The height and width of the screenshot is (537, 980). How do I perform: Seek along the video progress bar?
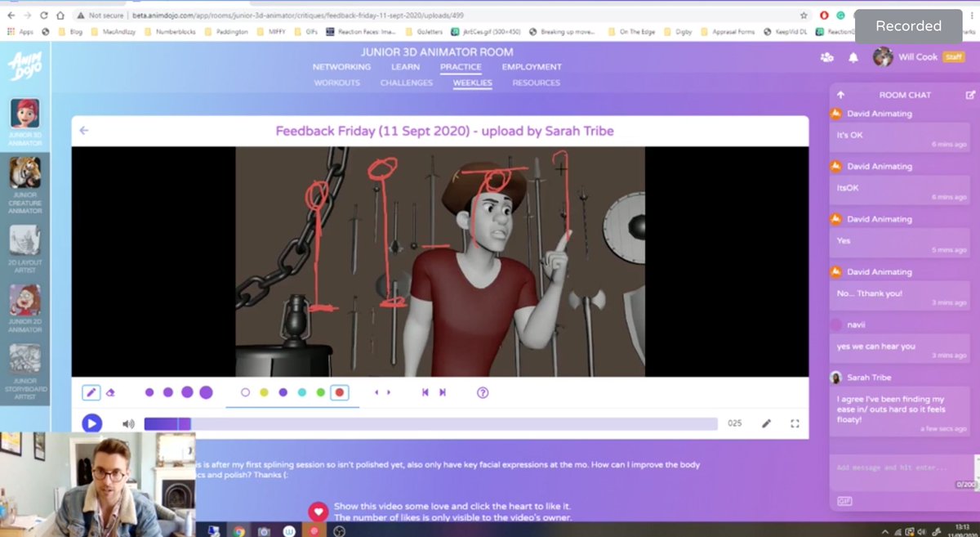coord(430,423)
